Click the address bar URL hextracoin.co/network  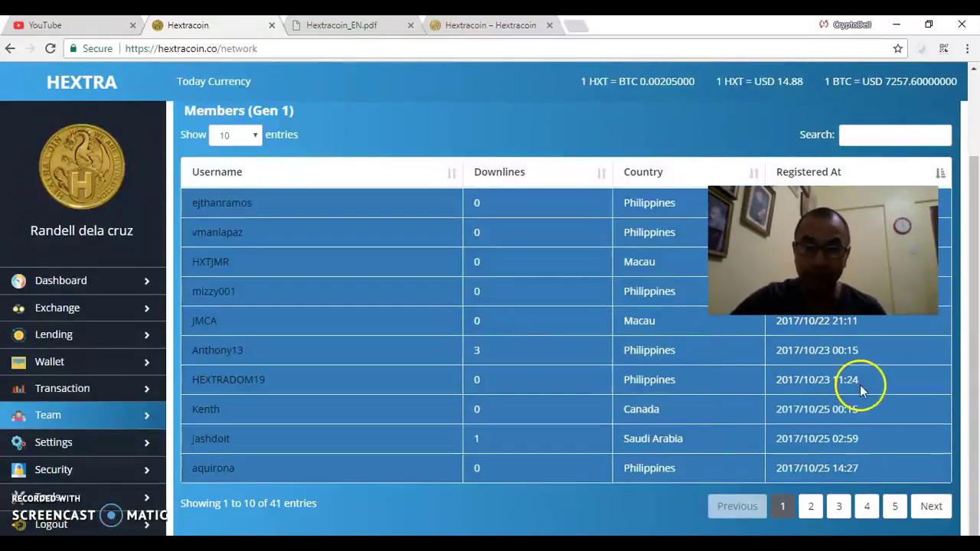coord(191,48)
